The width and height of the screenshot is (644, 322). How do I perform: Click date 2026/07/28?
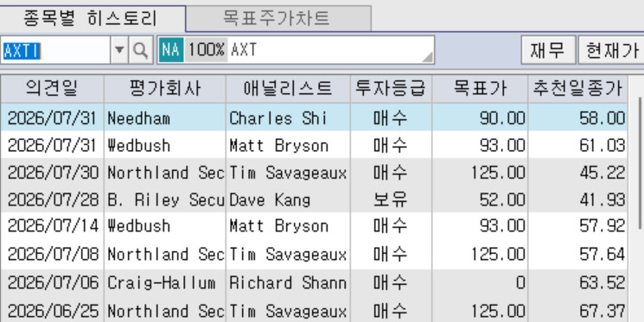[x=53, y=199]
